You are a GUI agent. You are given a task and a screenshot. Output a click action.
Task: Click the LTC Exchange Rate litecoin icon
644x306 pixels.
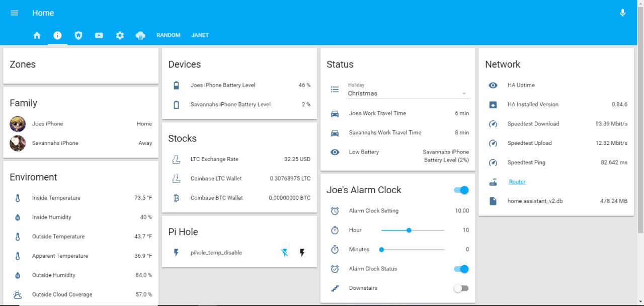176,160
